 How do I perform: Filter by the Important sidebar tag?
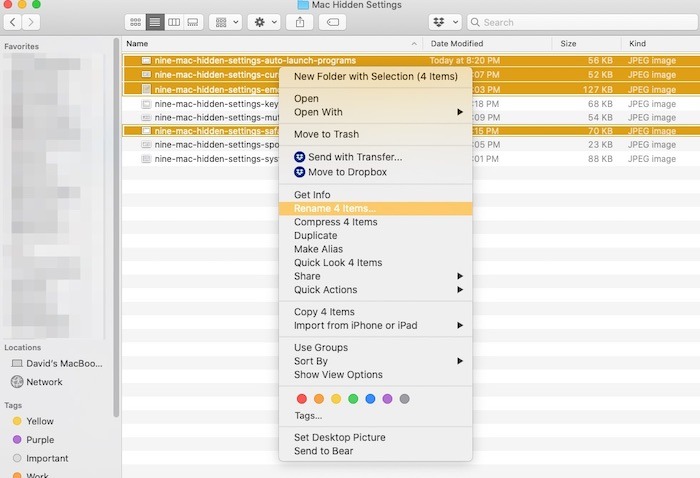tap(41, 458)
